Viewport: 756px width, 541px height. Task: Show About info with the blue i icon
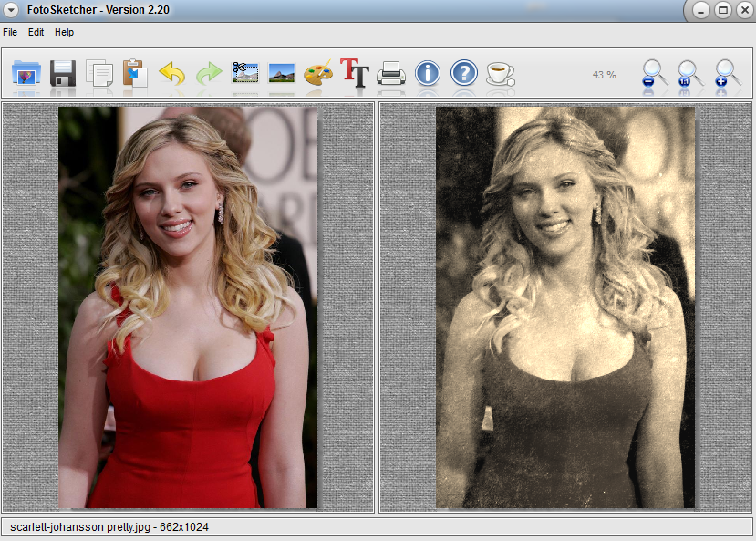coord(428,73)
